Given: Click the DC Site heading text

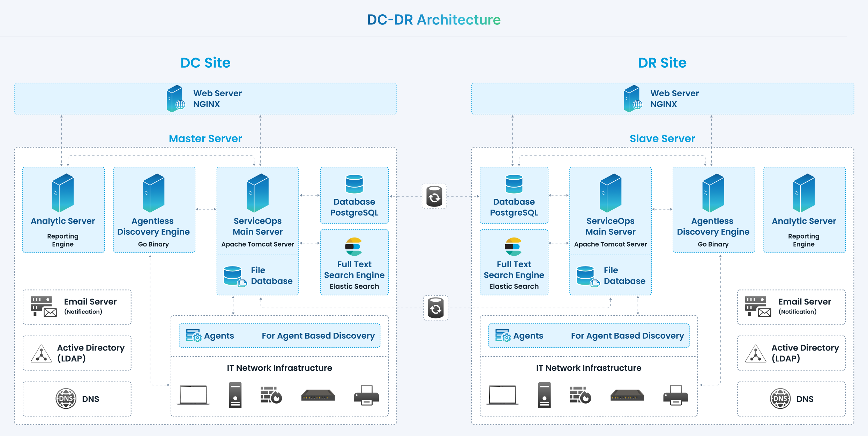Looking at the screenshot, I should pyautogui.click(x=205, y=63).
